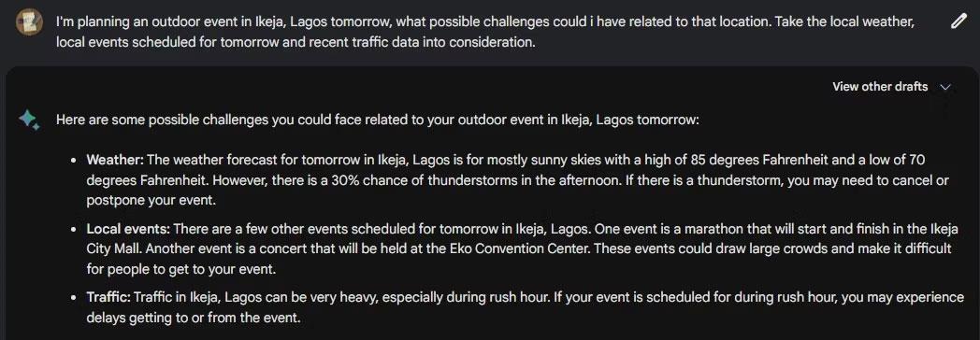The width and height of the screenshot is (980, 340).
Task: Click "postpone your event" text
Action: (150, 201)
